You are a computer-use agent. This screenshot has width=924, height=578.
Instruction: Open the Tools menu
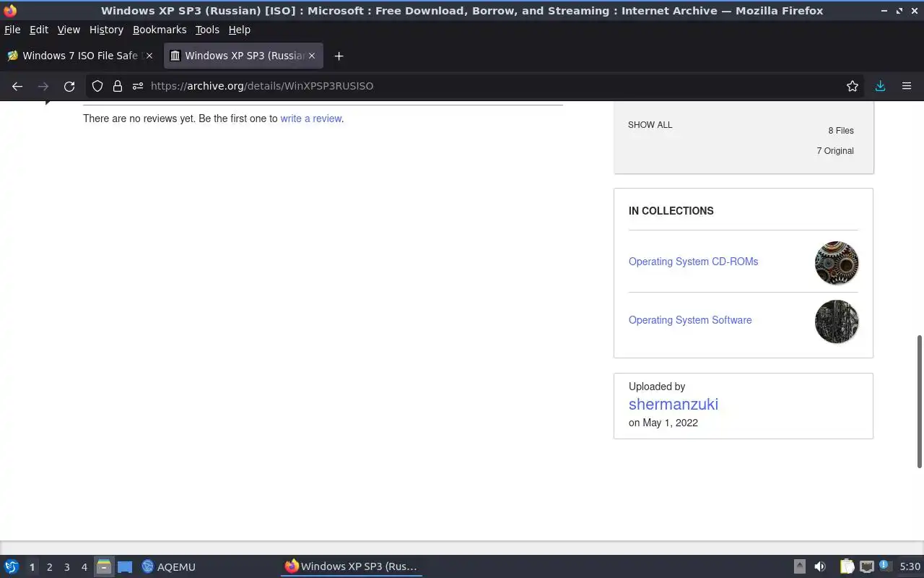(207, 30)
